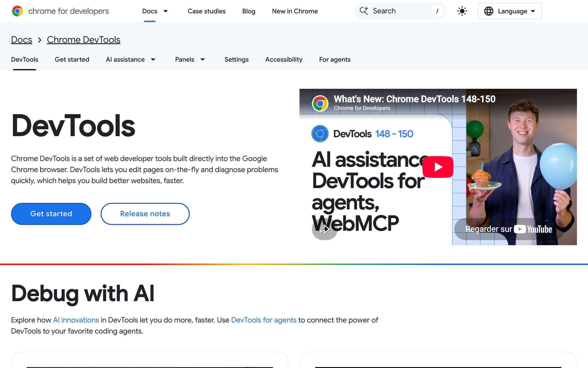Click the blue Get started button
The width and height of the screenshot is (588, 368).
[x=51, y=214]
